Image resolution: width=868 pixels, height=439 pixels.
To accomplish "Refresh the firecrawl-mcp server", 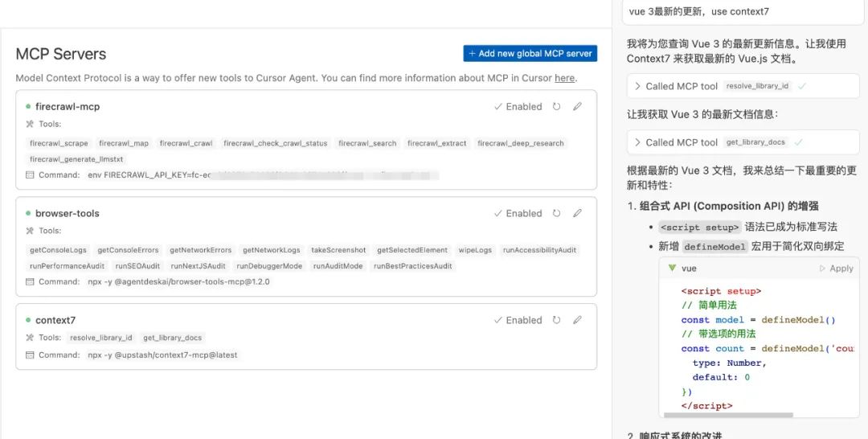I will 556,106.
